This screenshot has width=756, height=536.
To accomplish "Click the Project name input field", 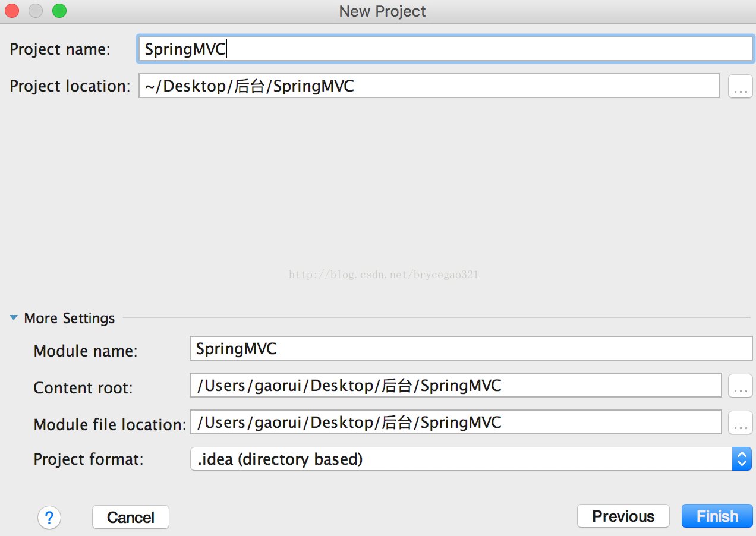I will (x=445, y=49).
